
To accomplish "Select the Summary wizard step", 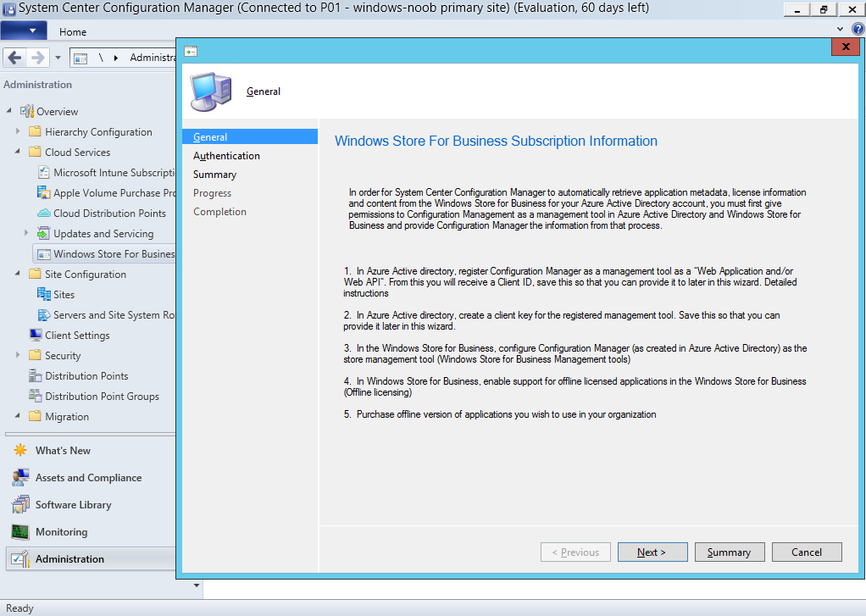I will click(215, 175).
